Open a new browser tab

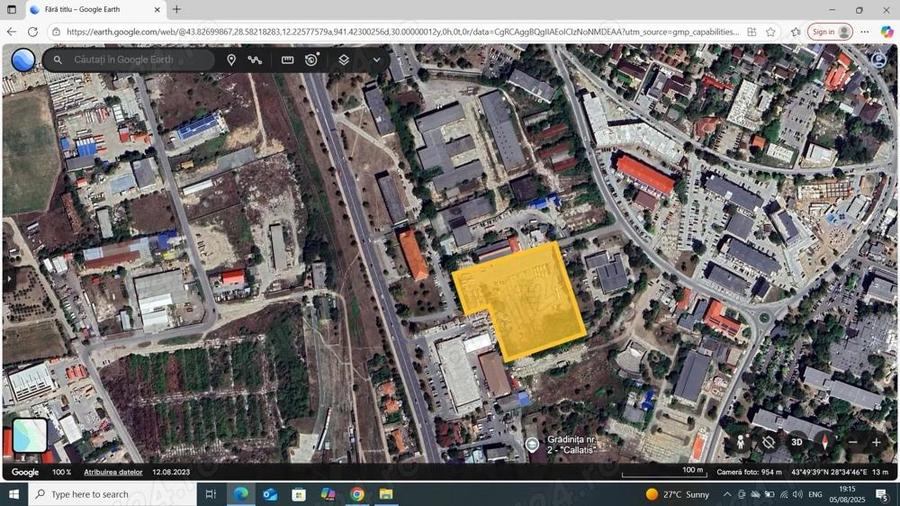point(177,10)
